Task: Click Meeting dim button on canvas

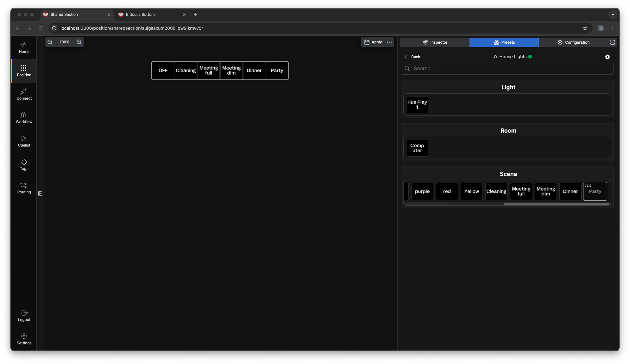Action: coord(231,71)
